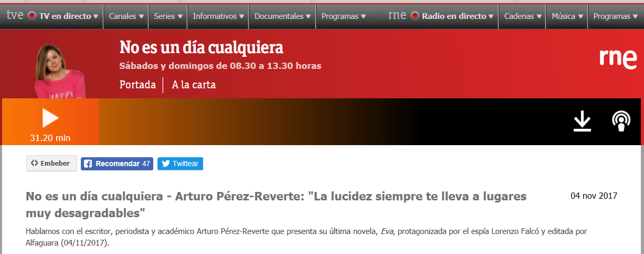Viewport: 644px width, 254px height.
Task: Open the No es un día cualquiera title link
Action: (202, 48)
